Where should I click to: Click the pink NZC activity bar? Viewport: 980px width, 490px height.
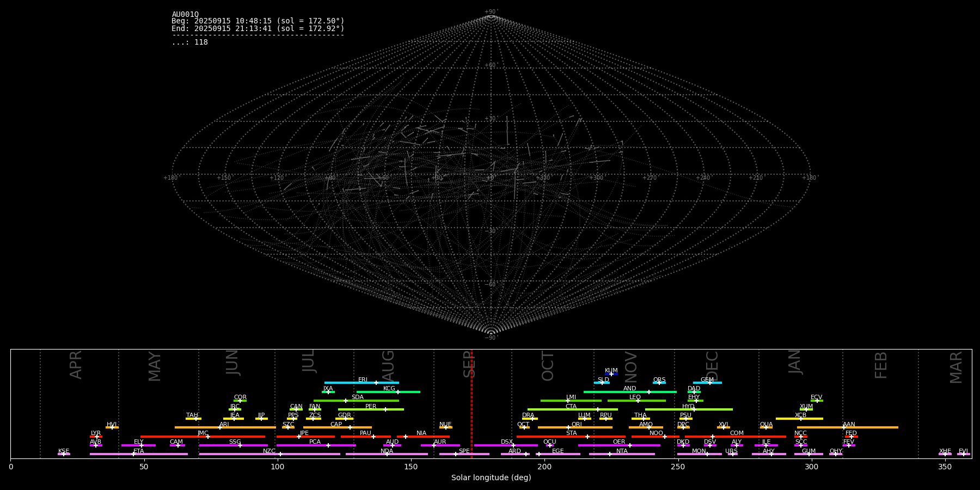[269, 454]
